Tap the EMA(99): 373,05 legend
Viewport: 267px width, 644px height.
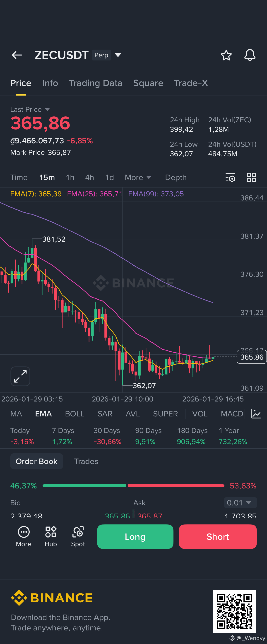156,194
